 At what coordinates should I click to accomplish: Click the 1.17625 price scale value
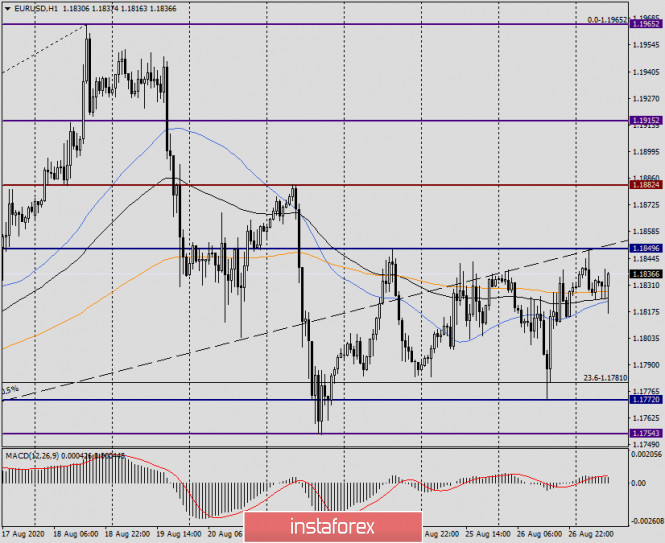[646, 418]
